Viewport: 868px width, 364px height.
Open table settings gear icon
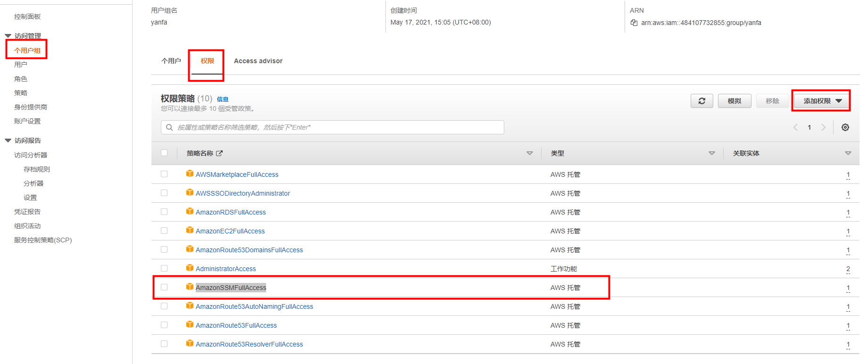pos(845,127)
